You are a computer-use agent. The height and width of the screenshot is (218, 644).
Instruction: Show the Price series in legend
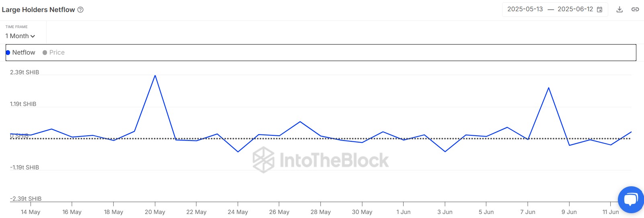point(53,53)
